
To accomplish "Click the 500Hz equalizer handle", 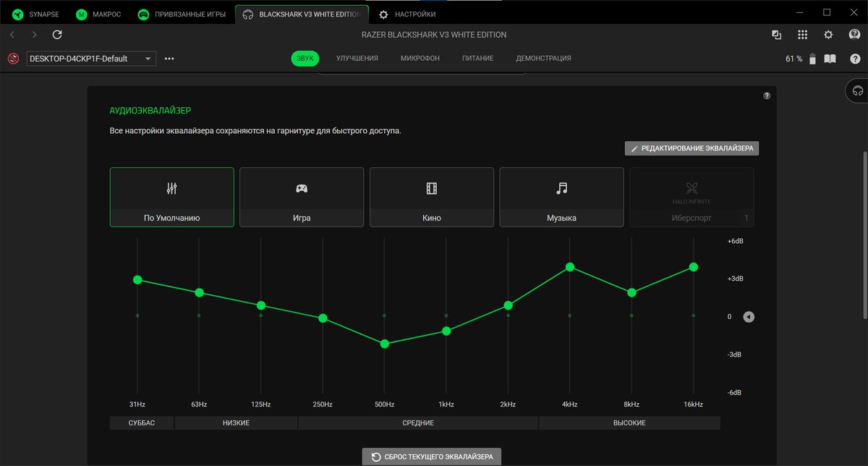I will pos(385,344).
